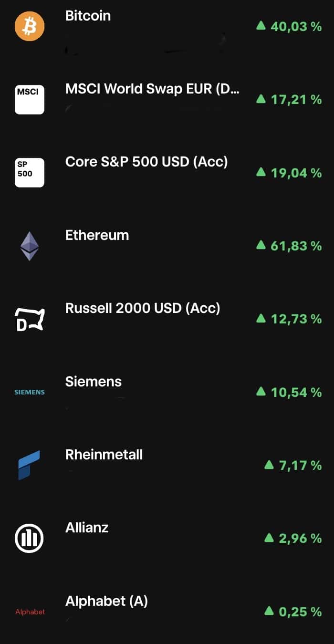Viewport: 334px width, 644px height.
Task: Select the Core S&P 500 USD (Acc) label
Action: pos(146,162)
